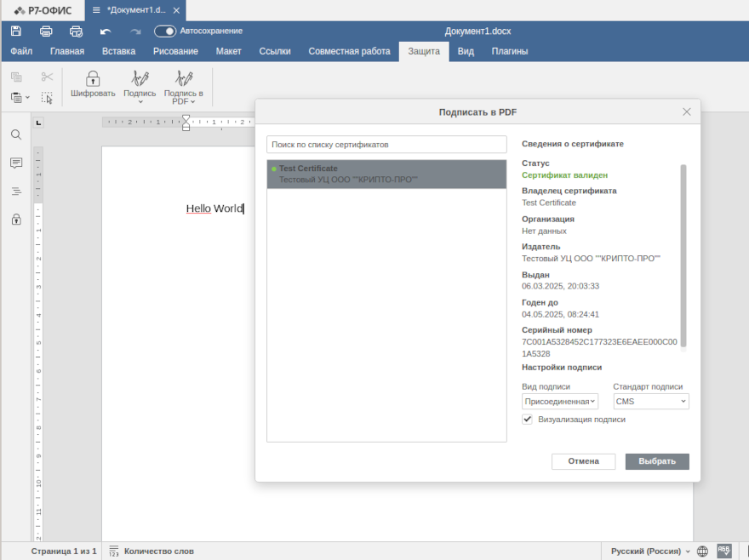Click the globe language icon in status bar
The height and width of the screenshot is (560, 749).
click(702, 551)
